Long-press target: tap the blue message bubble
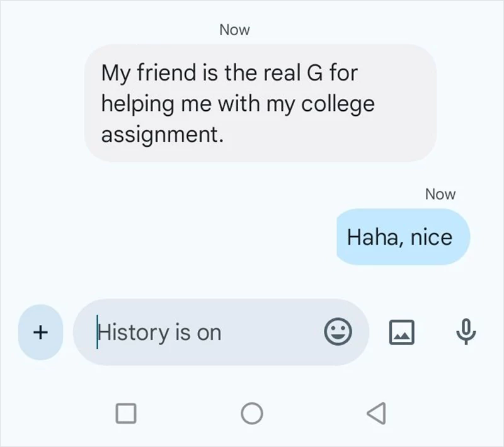504x447 pixels. (x=403, y=237)
